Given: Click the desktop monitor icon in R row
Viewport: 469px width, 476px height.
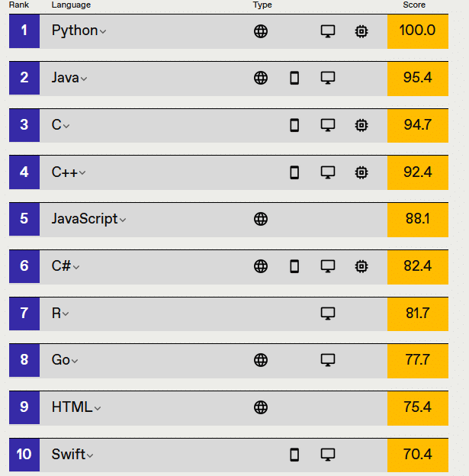Looking at the screenshot, I should pyautogui.click(x=328, y=314).
